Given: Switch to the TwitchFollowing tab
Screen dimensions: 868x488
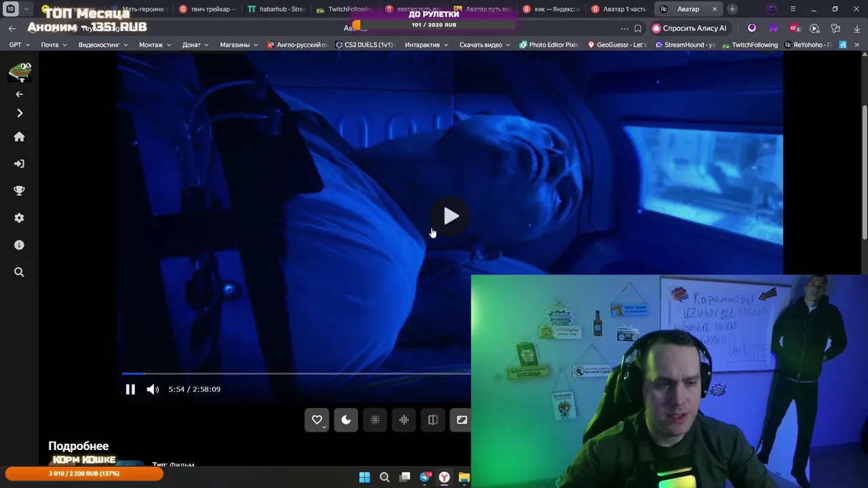Looking at the screenshot, I should [x=345, y=9].
